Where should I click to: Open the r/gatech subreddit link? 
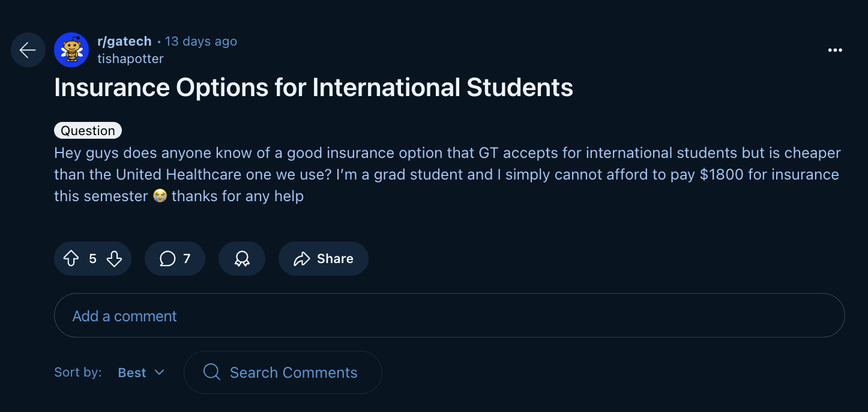(x=124, y=41)
